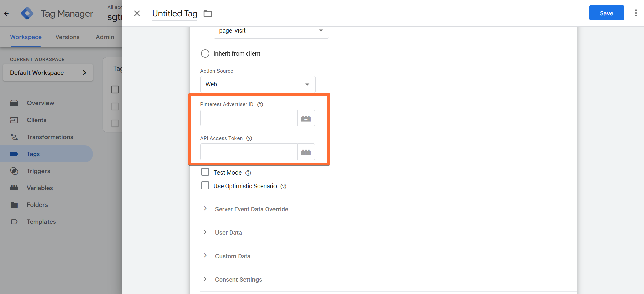This screenshot has height=294, width=644.
Task: Click the Tag Manager title text
Action: 67,14
